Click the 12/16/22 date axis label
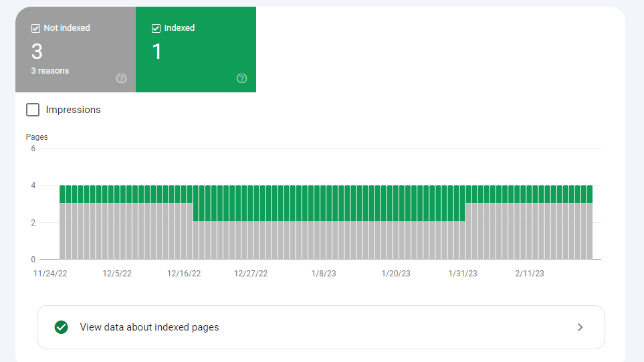Viewport: 644px width, 362px height. [184, 274]
